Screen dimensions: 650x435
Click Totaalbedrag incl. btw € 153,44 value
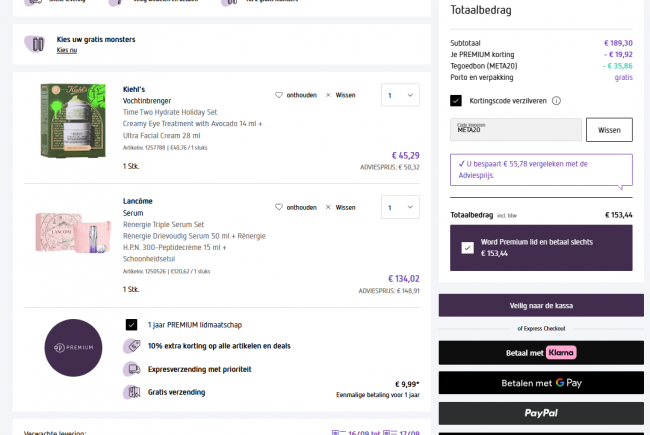coord(618,215)
